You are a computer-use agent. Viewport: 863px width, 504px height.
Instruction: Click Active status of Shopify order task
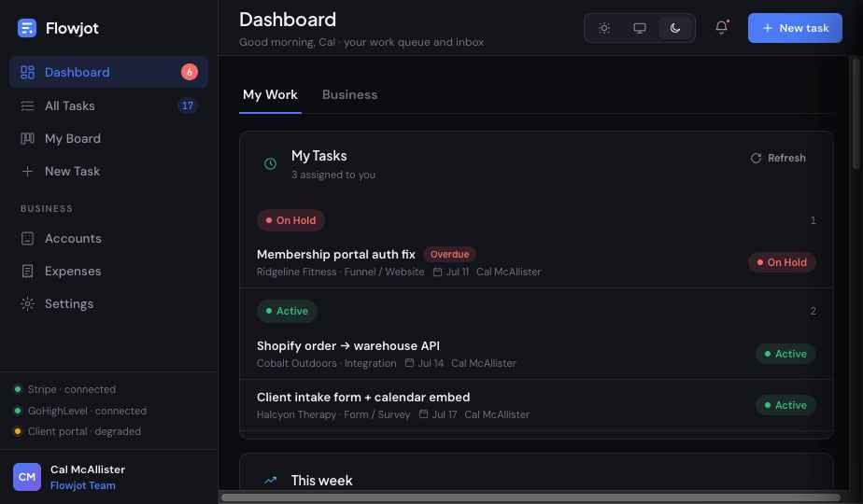(785, 354)
